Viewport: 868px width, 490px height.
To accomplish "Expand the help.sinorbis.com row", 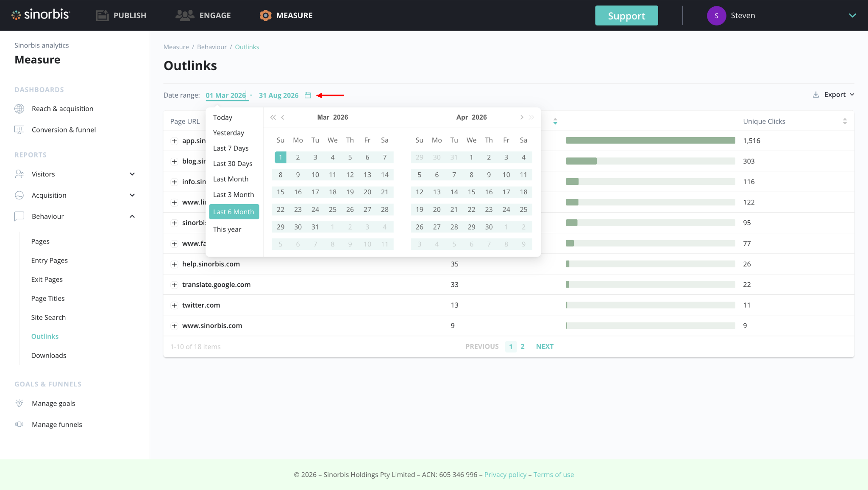I will coord(174,264).
